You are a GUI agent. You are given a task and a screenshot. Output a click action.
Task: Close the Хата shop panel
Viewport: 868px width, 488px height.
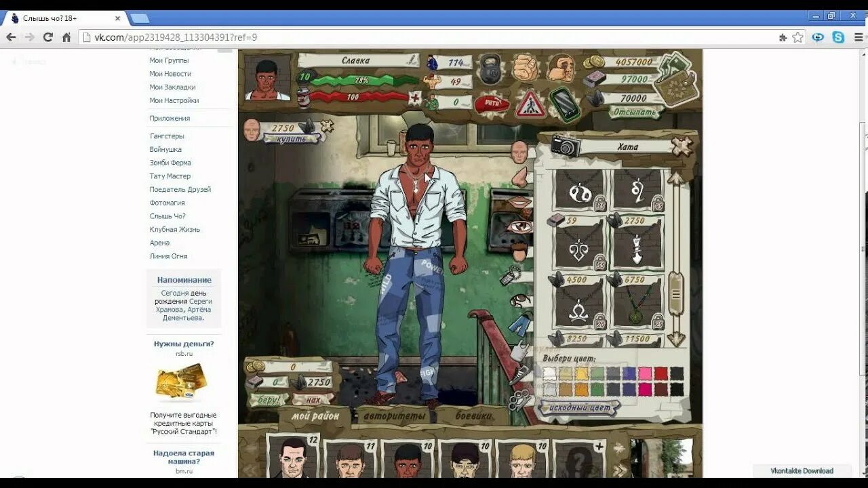682,146
